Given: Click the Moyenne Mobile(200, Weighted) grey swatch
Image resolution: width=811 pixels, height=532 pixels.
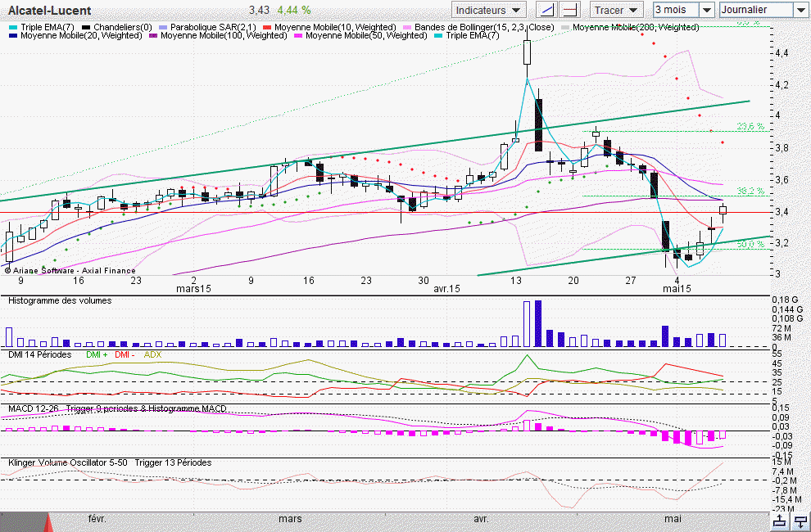Looking at the screenshot, I should [x=565, y=27].
